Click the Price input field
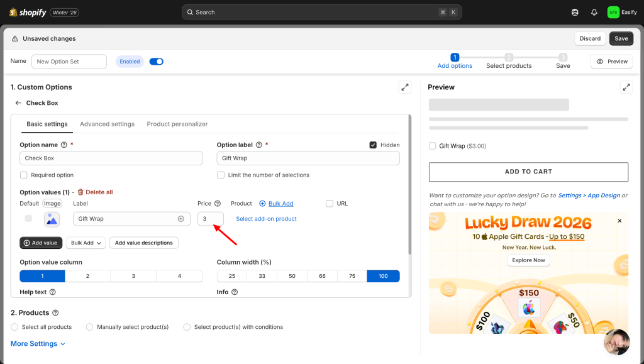This screenshot has width=644, height=364. 210,219
